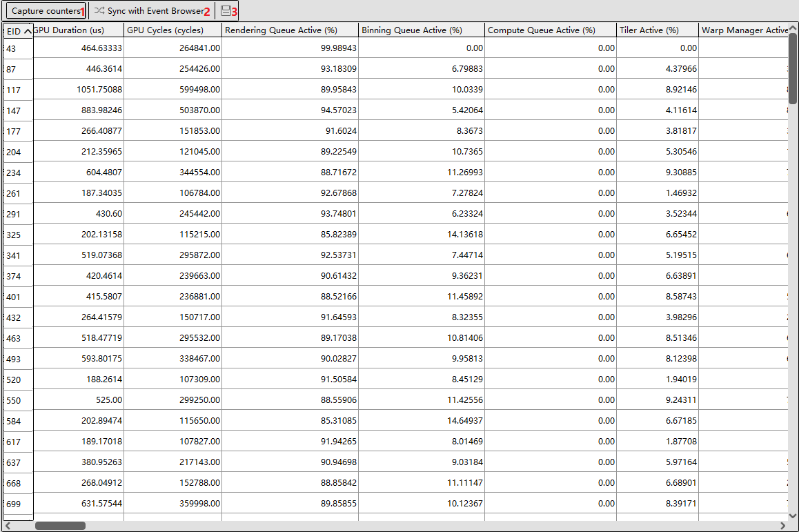Click Compute Queue Active (%) header

click(x=551, y=30)
